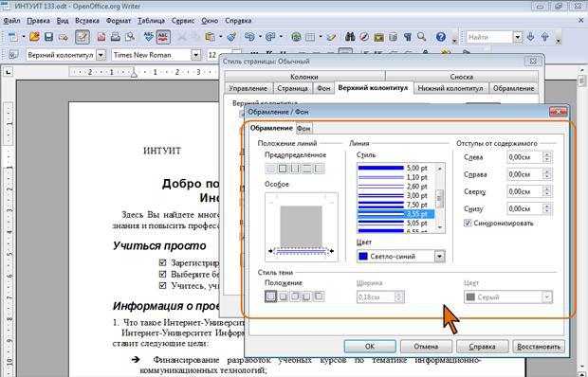
Task: Select the 'No Shadow' shadow position option
Action: [x=270, y=296]
